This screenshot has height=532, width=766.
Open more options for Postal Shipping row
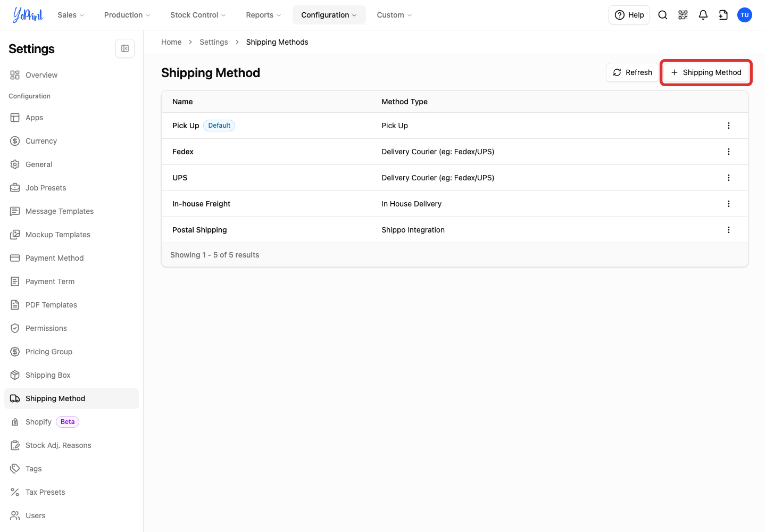point(729,230)
